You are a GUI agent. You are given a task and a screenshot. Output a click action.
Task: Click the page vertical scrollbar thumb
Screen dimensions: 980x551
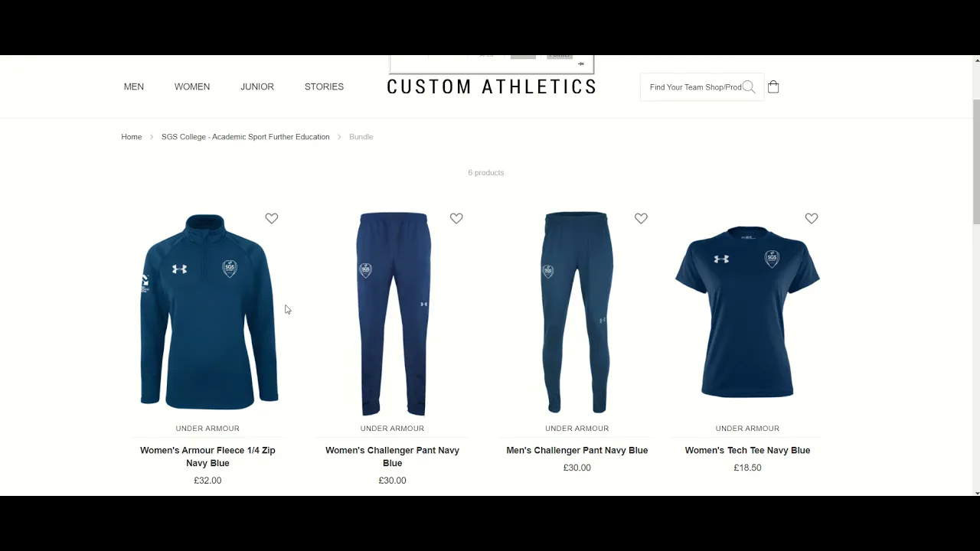point(976,161)
